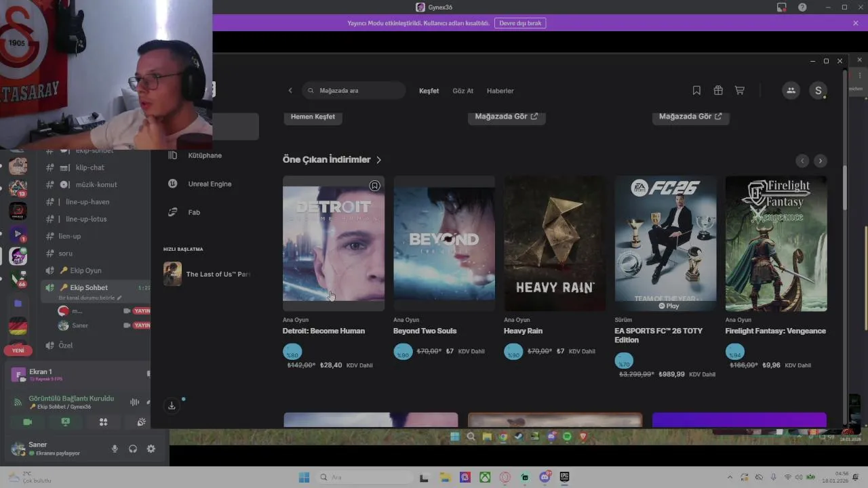The width and height of the screenshot is (868, 488).
Task: Mute microphone in Discord user panel
Action: (115, 449)
